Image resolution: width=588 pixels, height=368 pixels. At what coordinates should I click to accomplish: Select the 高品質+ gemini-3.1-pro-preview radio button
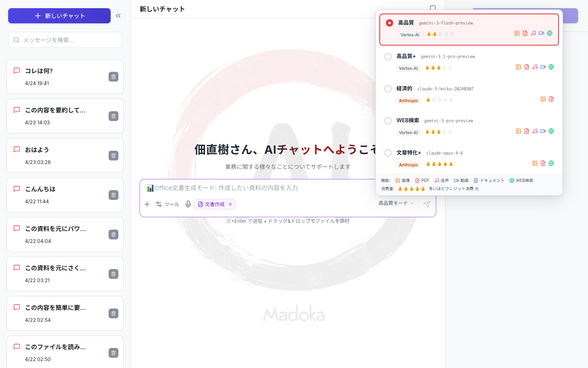point(388,56)
